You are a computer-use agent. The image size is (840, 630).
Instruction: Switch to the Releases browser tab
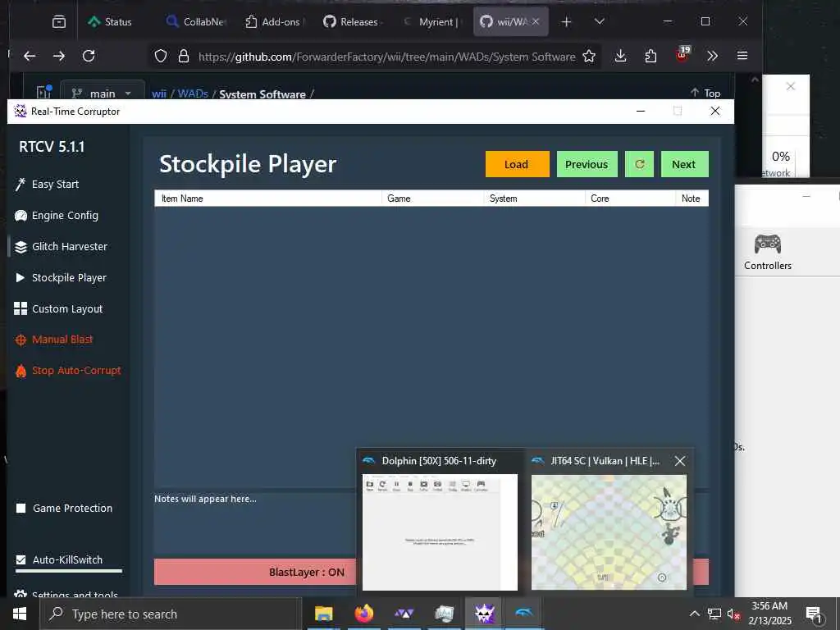pos(353,22)
